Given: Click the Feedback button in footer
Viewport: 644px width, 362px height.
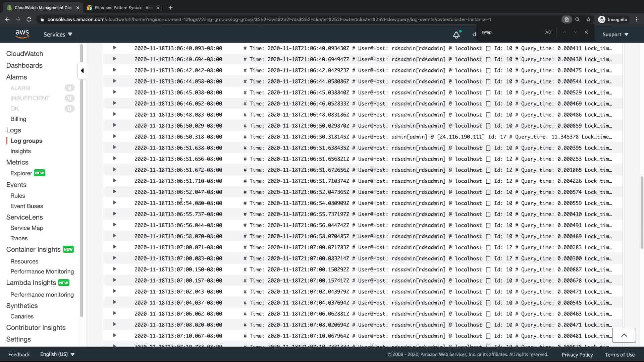Looking at the screenshot, I should pyautogui.click(x=19, y=354).
